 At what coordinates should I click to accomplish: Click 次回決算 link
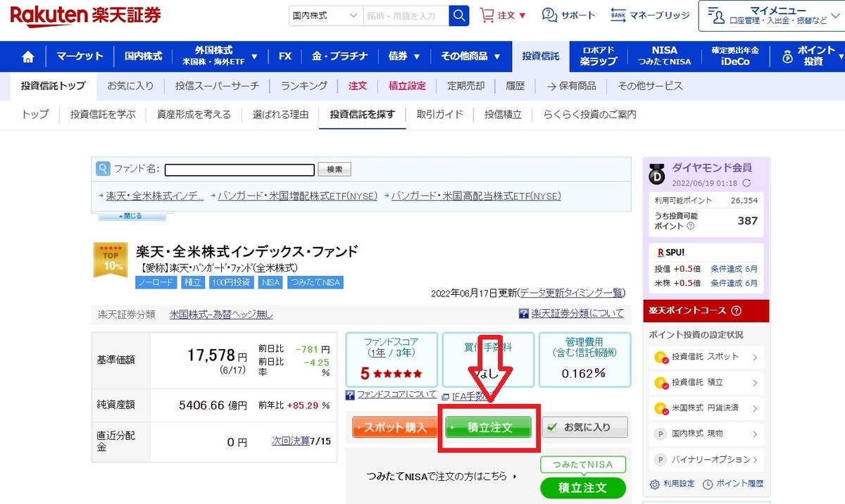pos(291,441)
